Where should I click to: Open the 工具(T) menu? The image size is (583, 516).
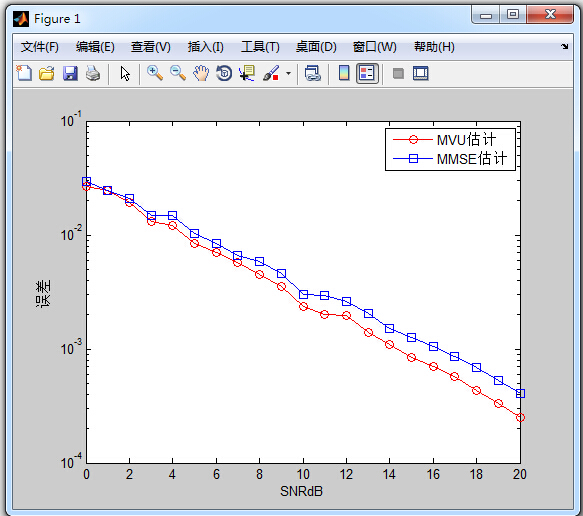260,47
